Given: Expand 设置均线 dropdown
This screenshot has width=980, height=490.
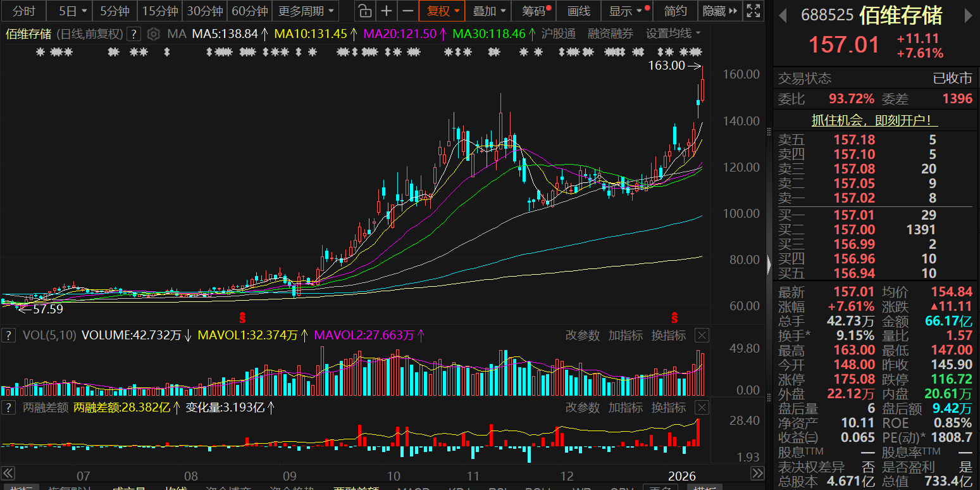Looking at the screenshot, I should [673, 34].
